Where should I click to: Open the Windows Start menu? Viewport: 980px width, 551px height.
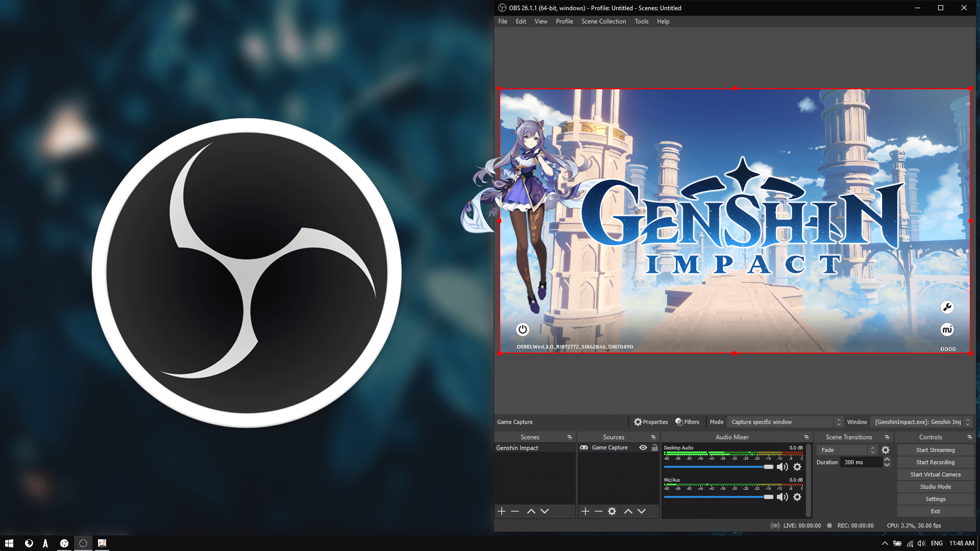pyautogui.click(x=9, y=543)
